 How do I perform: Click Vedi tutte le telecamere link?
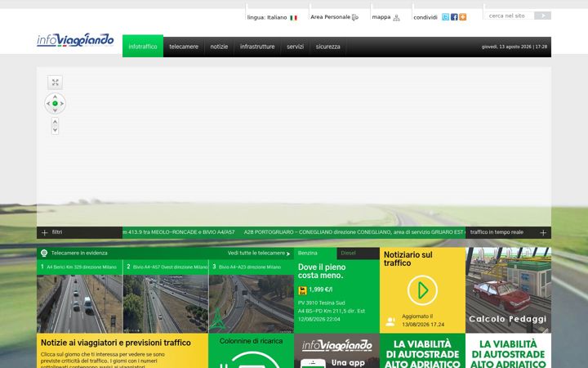click(x=259, y=253)
